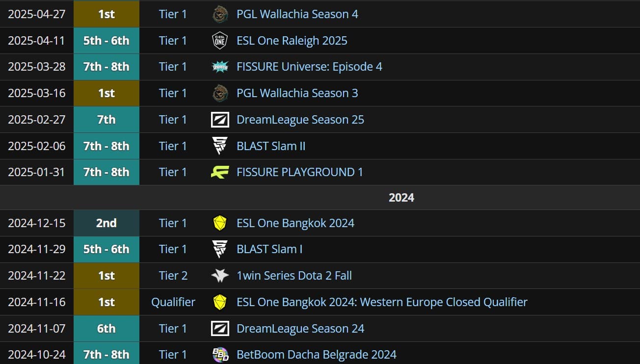
Task: Open the PGL Wallachia Season 4 link
Action: click(x=297, y=14)
